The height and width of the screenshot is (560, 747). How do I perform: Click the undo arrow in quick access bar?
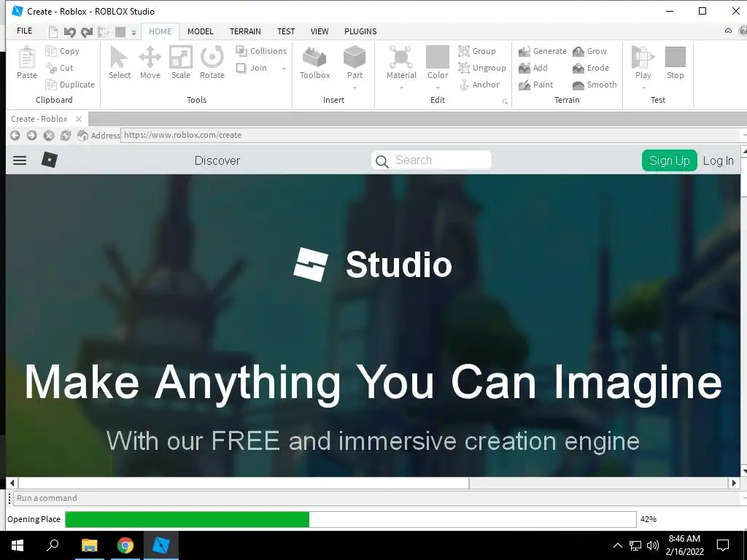pyautogui.click(x=69, y=32)
